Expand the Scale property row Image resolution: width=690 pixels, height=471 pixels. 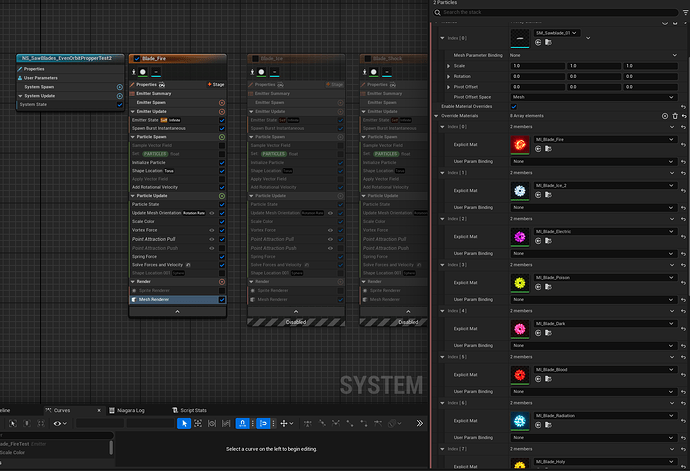[448, 66]
